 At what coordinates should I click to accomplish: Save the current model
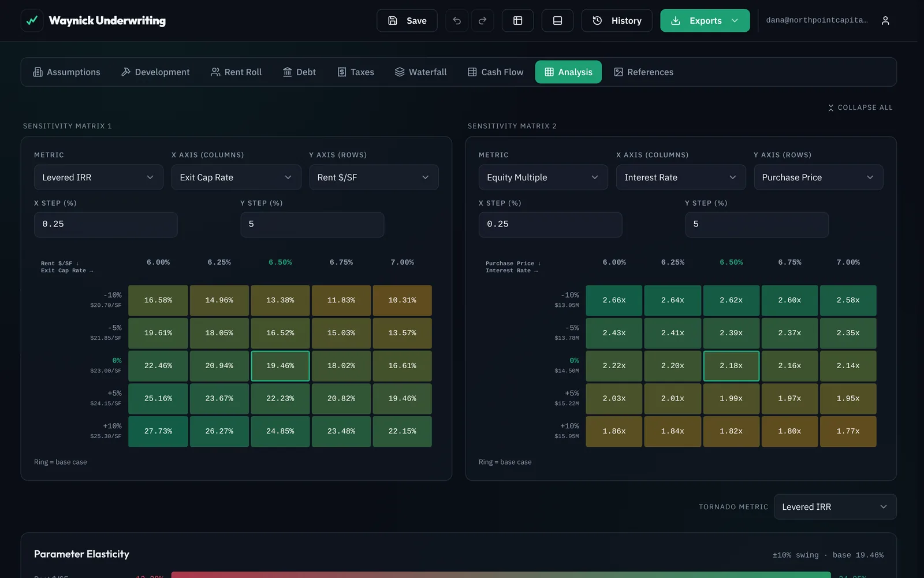(x=407, y=21)
